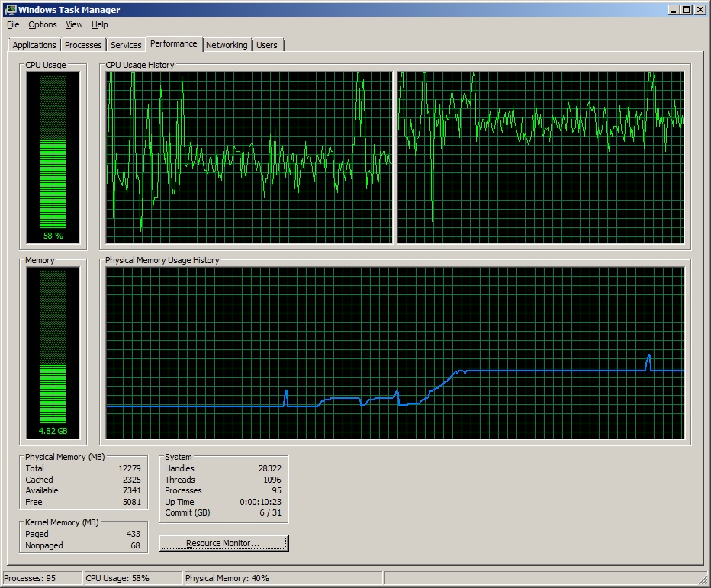Click the Available value 7341
Viewport: 711px width, 588px height.
click(x=131, y=490)
